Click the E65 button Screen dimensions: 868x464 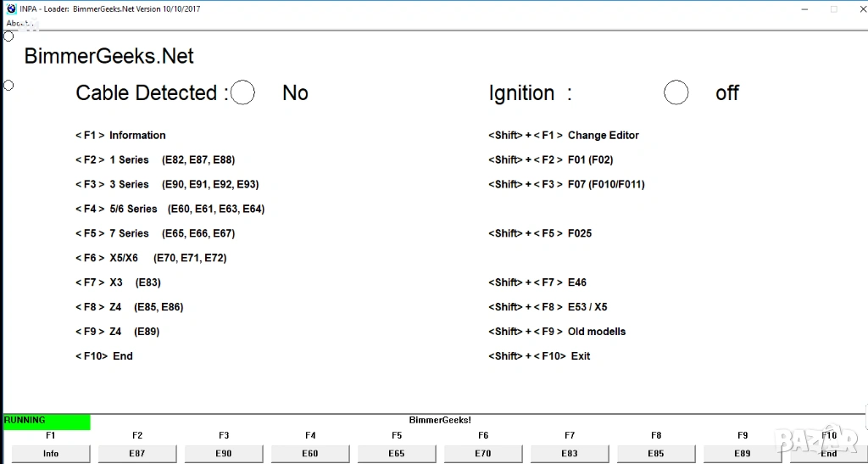click(x=397, y=454)
